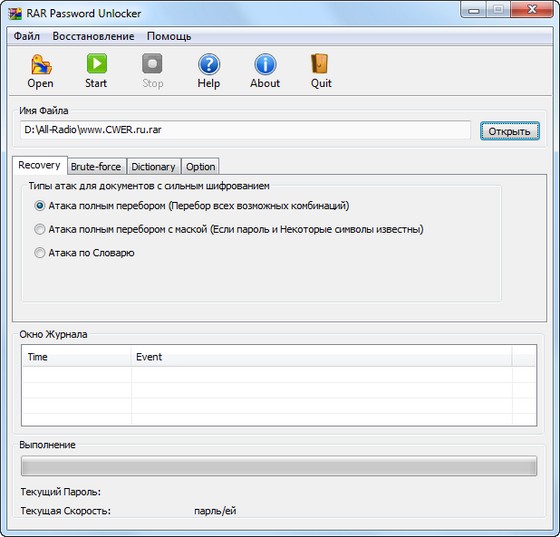Viewport: 560px width, 537px height.
Task: Exit using the Quit door icon
Action: (x=321, y=71)
